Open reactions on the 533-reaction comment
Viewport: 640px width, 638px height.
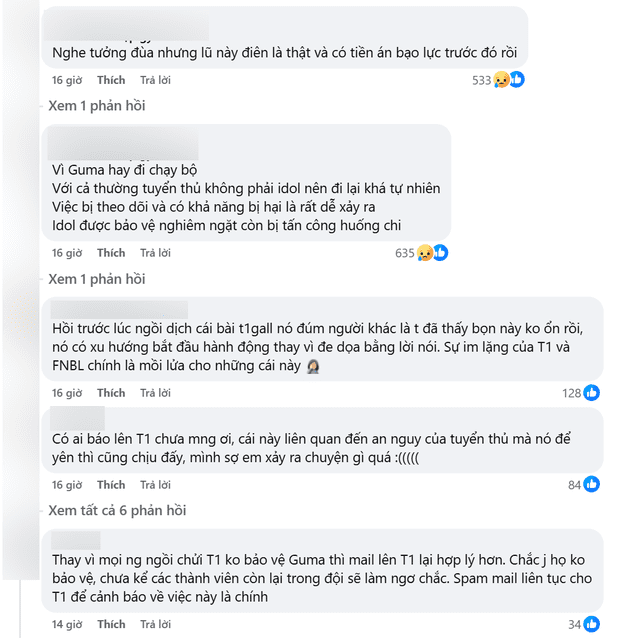pos(498,80)
